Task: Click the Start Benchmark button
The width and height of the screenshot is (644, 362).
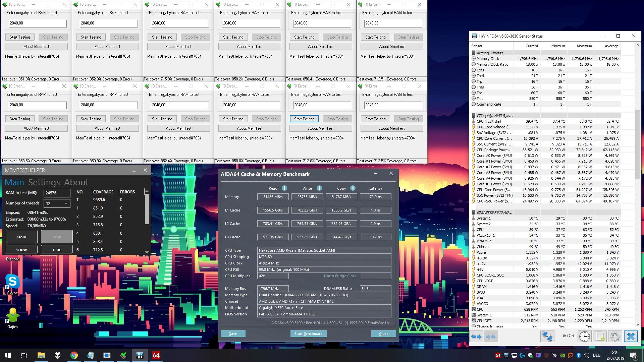Action: (308, 334)
